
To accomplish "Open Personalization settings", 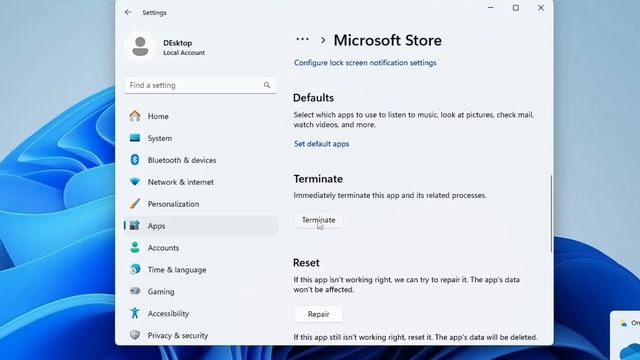I will click(201, 204).
